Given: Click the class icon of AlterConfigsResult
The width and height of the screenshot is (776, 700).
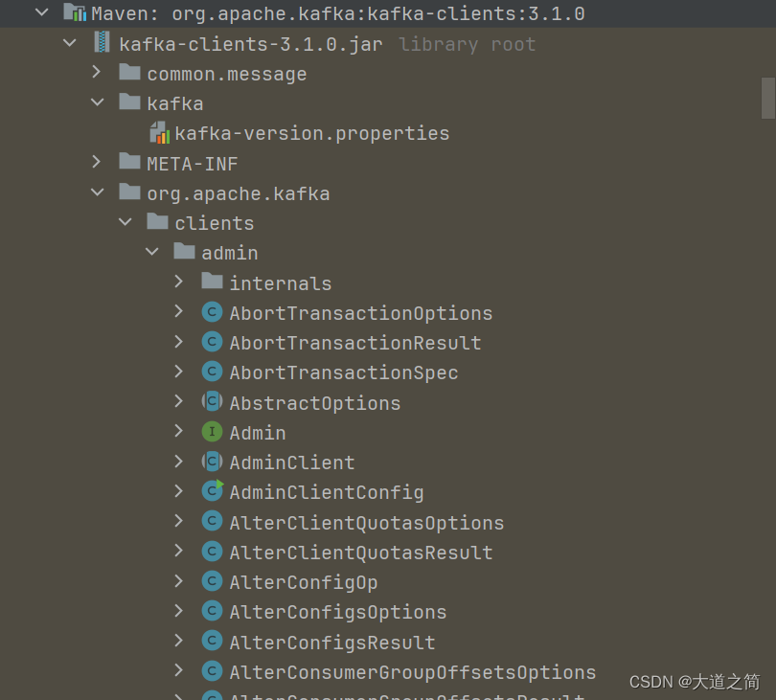Looking at the screenshot, I should click(212, 642).
